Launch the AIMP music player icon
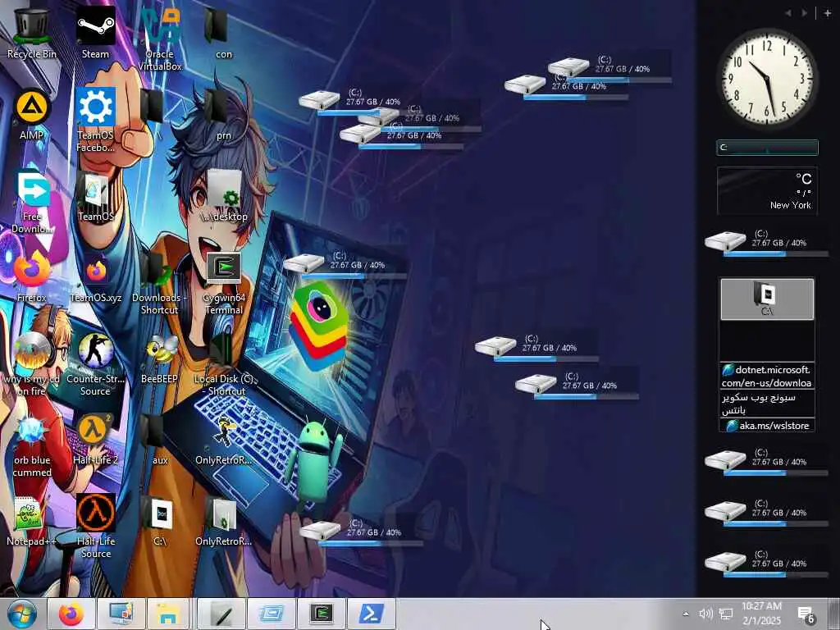 (x=32, y=113)
